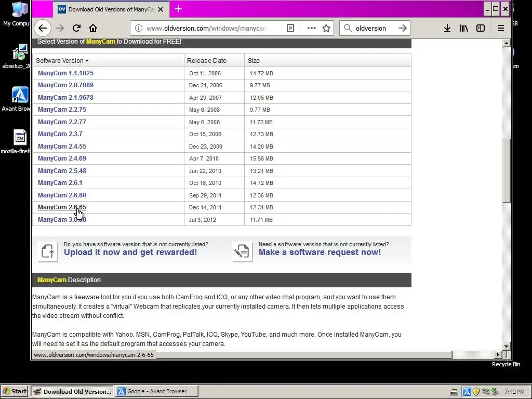Click the horizontal scroll right arrow

498,354
